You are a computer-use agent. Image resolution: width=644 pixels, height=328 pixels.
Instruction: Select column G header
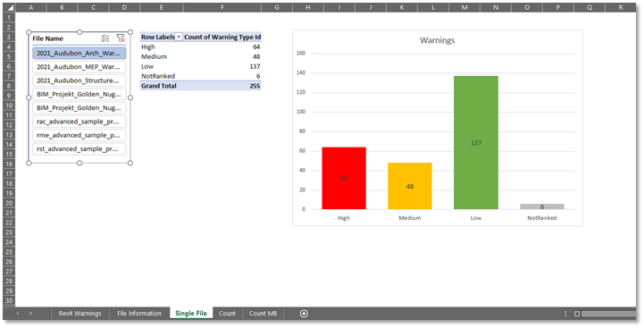point(276,7)
